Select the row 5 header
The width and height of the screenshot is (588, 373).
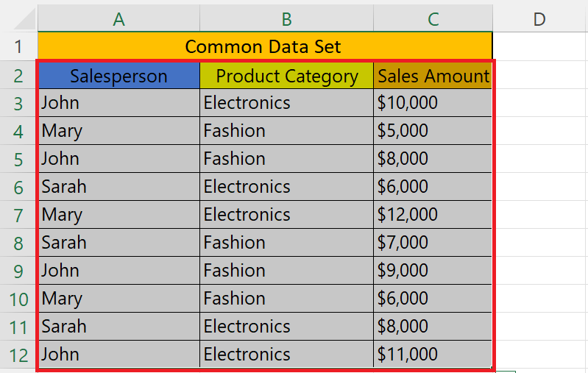(x=18, y=159)
